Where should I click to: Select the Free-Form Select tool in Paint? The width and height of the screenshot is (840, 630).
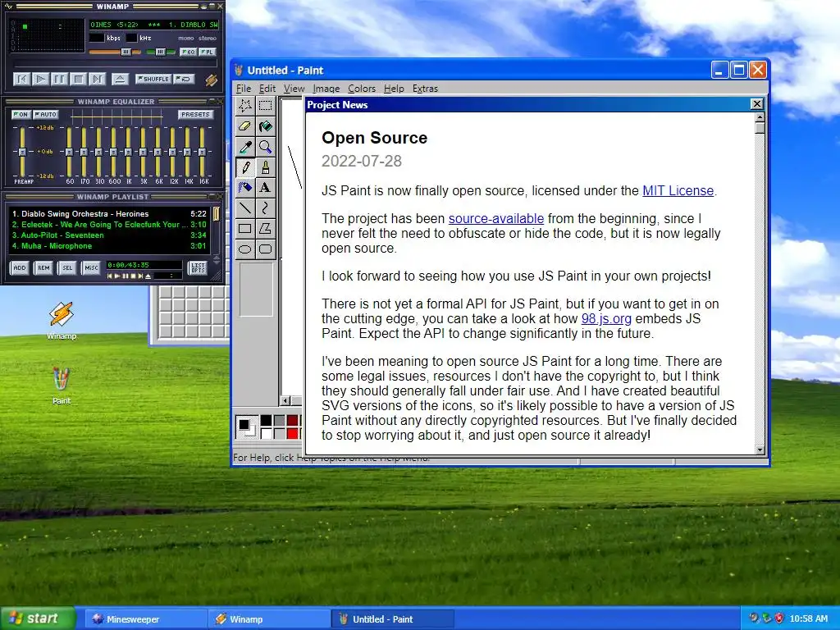245,106
